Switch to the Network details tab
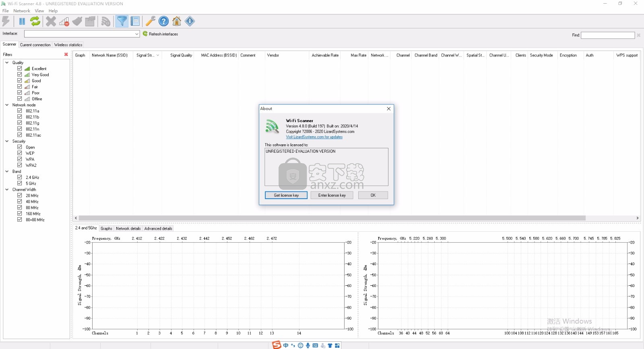Viewport: 644px width, 349px height. click(128, 229)
